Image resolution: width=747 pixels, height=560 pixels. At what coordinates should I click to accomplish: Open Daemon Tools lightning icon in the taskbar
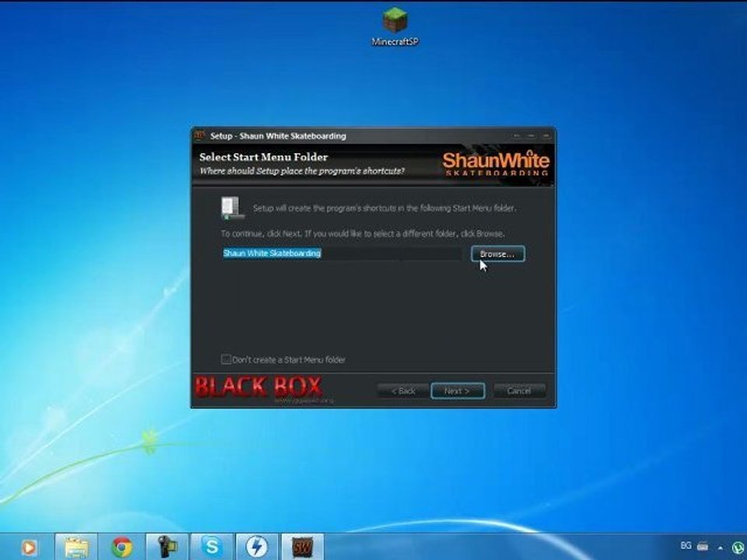257,547
